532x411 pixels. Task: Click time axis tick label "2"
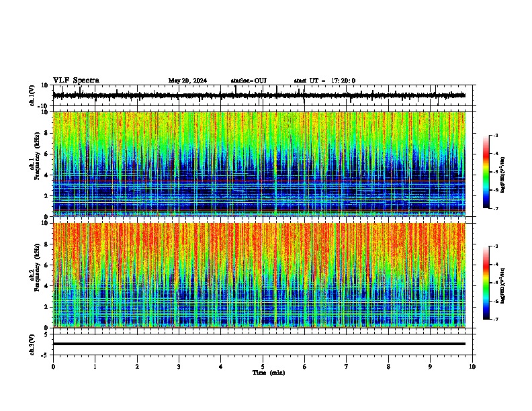click(137, 367)
